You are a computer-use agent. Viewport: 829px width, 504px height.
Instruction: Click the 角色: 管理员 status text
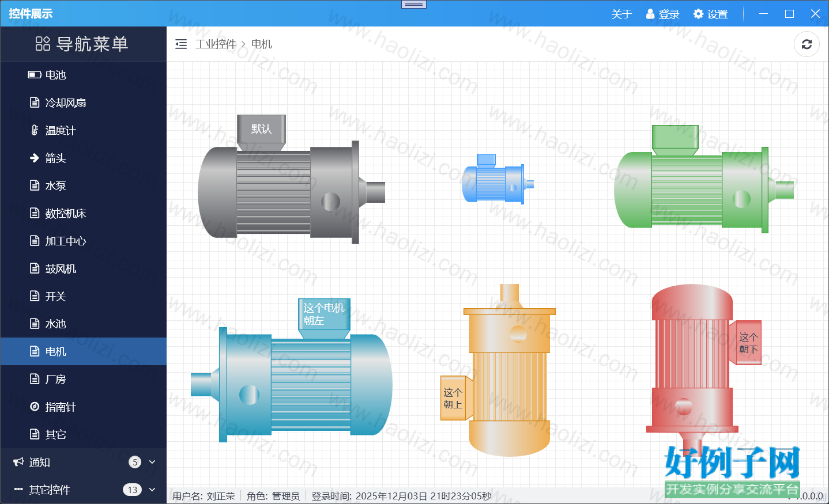click(x=273, y=496)
